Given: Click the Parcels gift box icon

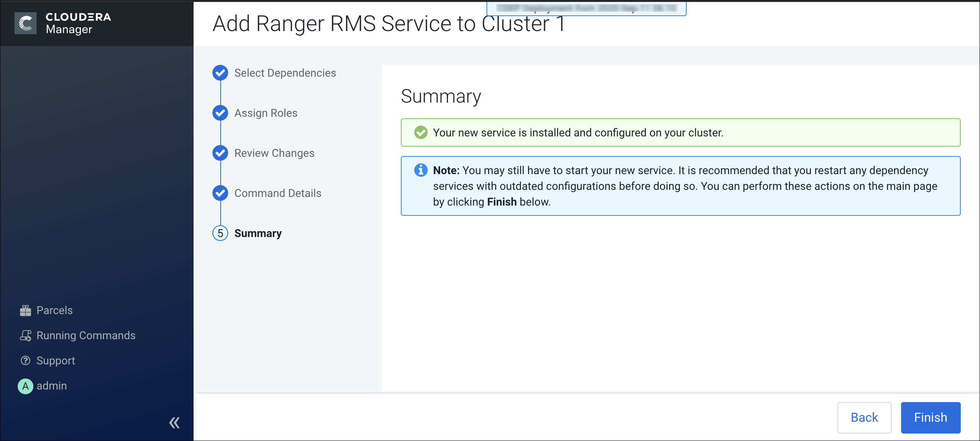Looking at the screenshot, I should click(26, 311).
